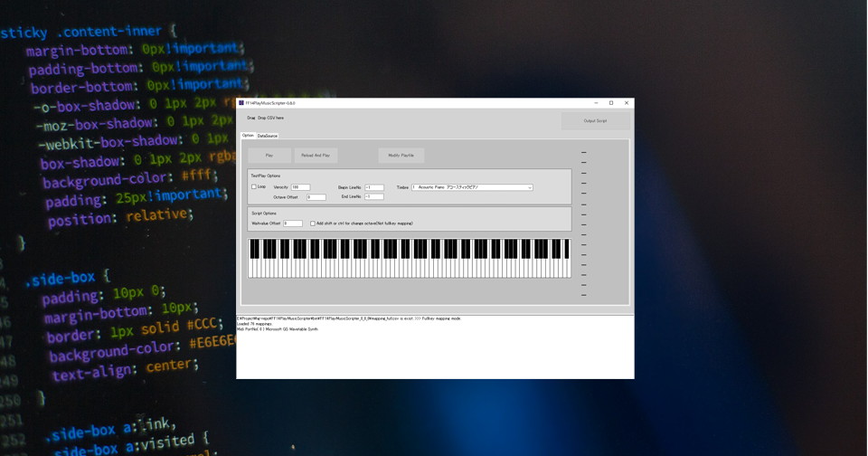Switch to the DataSource tab

(x=268, y=136)
